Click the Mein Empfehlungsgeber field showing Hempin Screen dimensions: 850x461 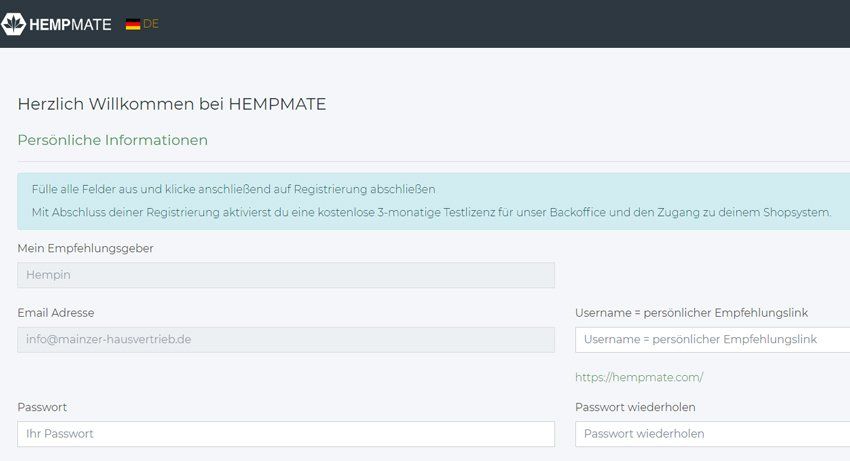(286, 275)
